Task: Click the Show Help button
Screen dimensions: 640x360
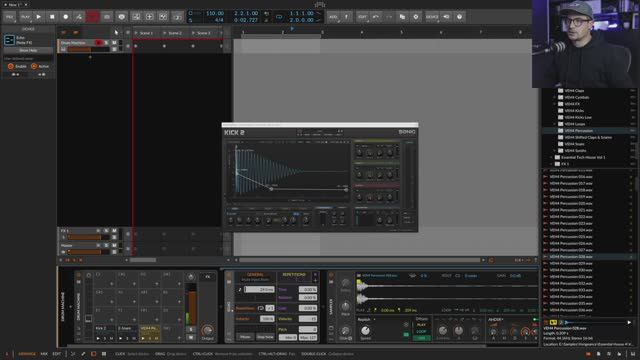Action: point(28,50)
